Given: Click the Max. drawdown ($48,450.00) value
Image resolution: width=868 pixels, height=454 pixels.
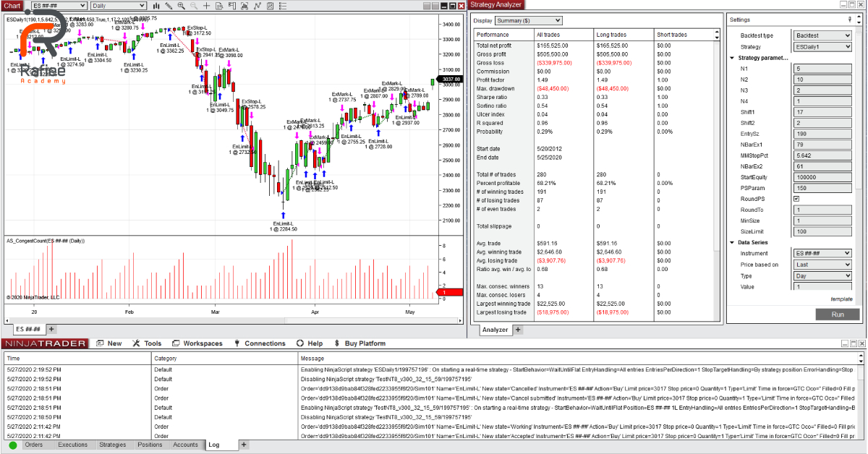Looking at the screenshot, I should [x=553, y=88].
